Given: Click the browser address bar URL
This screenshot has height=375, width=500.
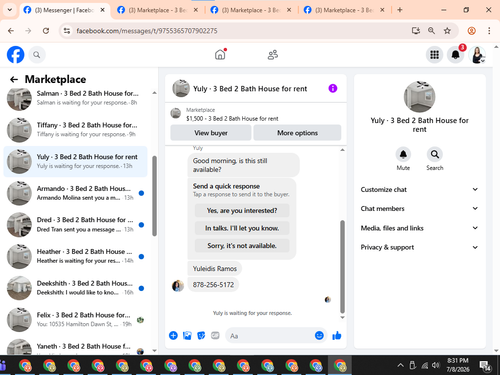Looking at the screenshot, I should point(147,31).
